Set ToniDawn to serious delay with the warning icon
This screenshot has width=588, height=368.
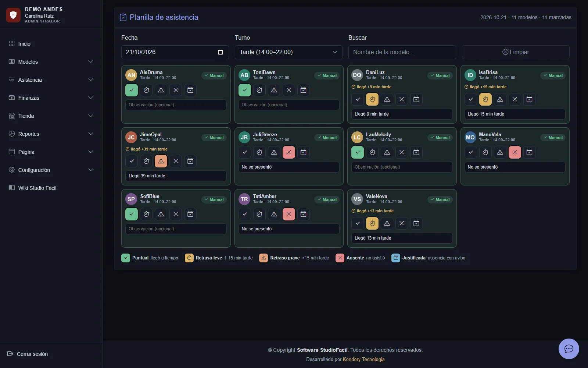click(274, 90)
